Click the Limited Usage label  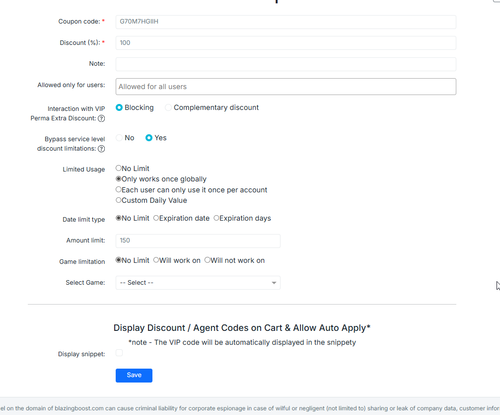(84, 169)
